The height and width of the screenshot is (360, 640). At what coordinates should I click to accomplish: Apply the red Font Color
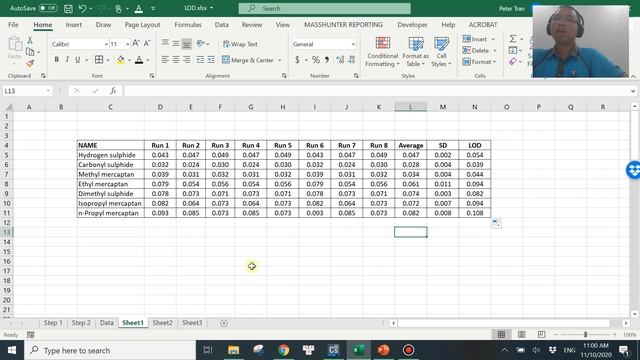pyautogui.click(x=139, y=60)
